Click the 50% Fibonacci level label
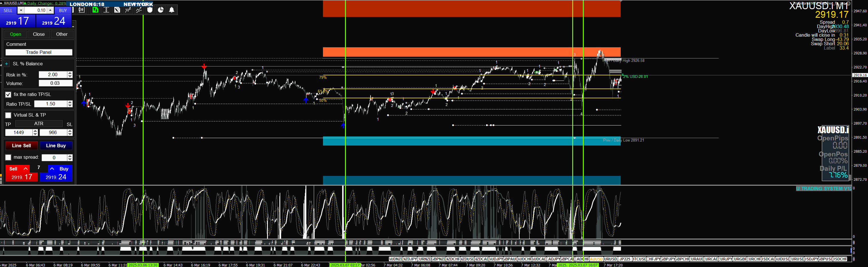The image size is (868, 267). click(323, 100)
